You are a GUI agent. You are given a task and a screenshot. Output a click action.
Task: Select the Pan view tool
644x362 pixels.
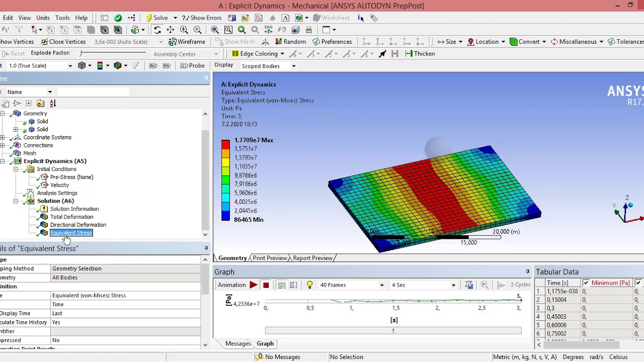point(171,30)
